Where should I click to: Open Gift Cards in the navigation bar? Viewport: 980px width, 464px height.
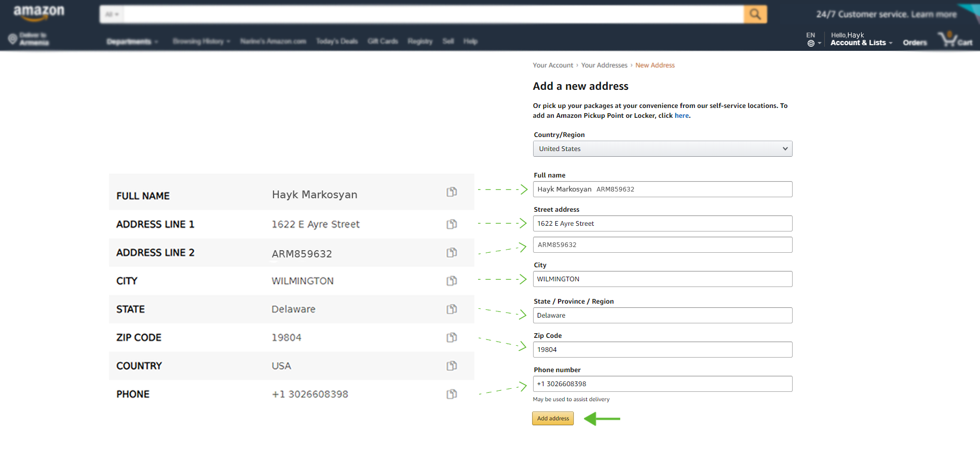383,42
